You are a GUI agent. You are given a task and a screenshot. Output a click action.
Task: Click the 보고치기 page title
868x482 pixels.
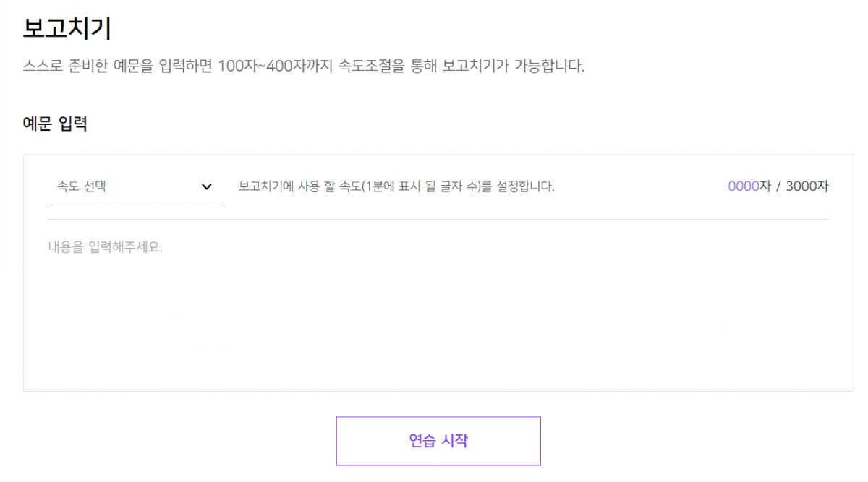click(x=67, y=28)
